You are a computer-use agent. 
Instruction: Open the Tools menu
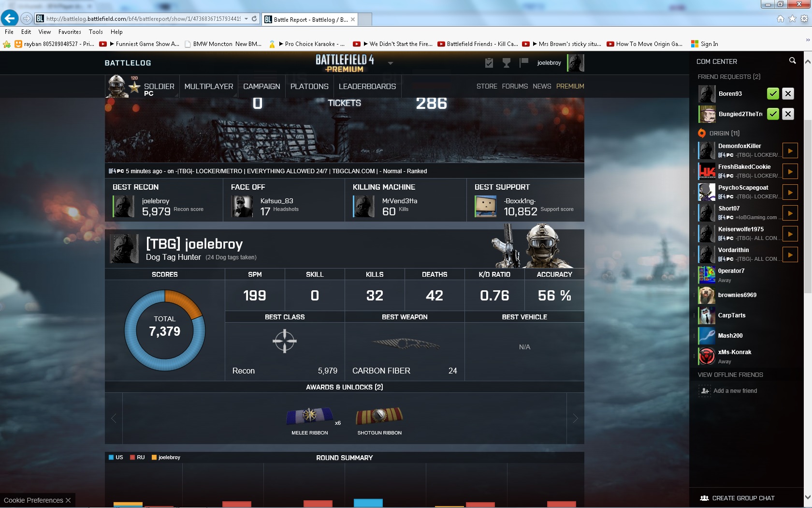coord(96,32)
